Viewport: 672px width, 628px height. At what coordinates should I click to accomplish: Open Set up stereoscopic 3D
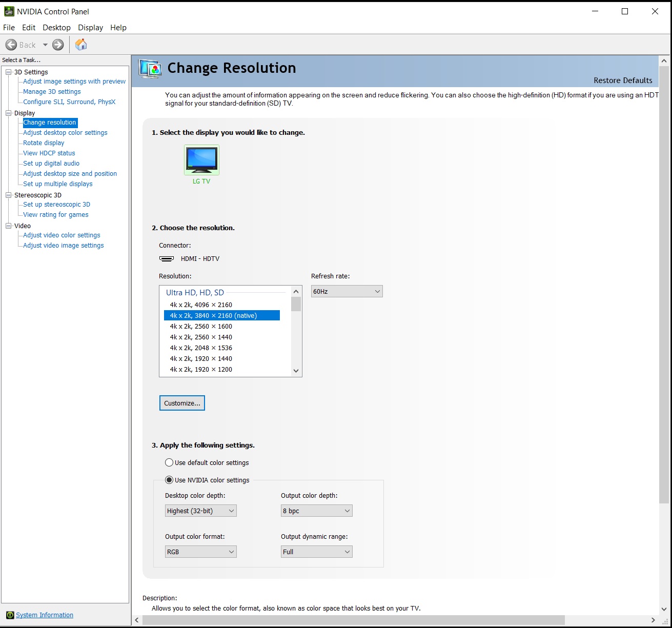pyautogui.click(x=56, y=205)
